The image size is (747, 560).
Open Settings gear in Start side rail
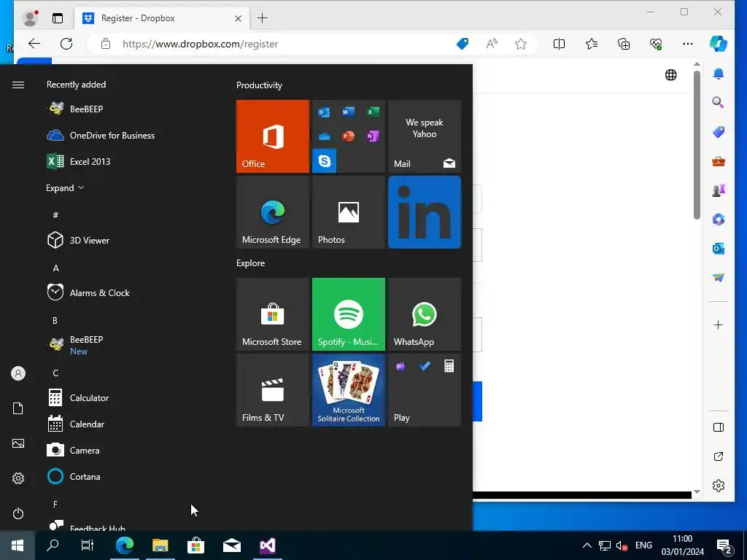18,478
